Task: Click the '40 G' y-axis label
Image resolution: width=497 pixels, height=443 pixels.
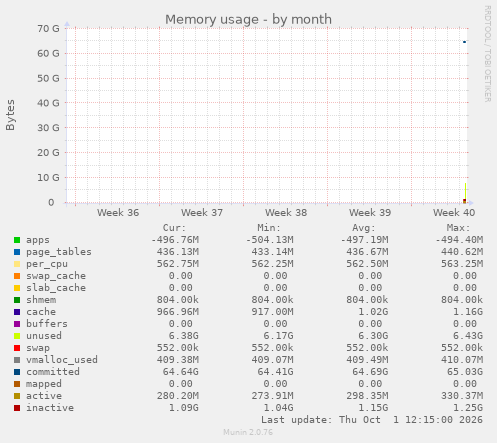Action: coord(48,103)
